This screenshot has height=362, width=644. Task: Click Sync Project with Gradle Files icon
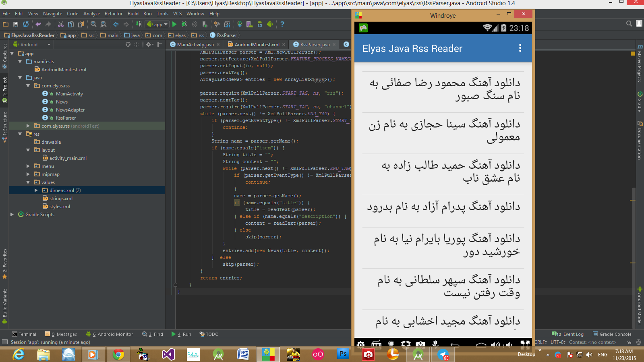point(239,24)
